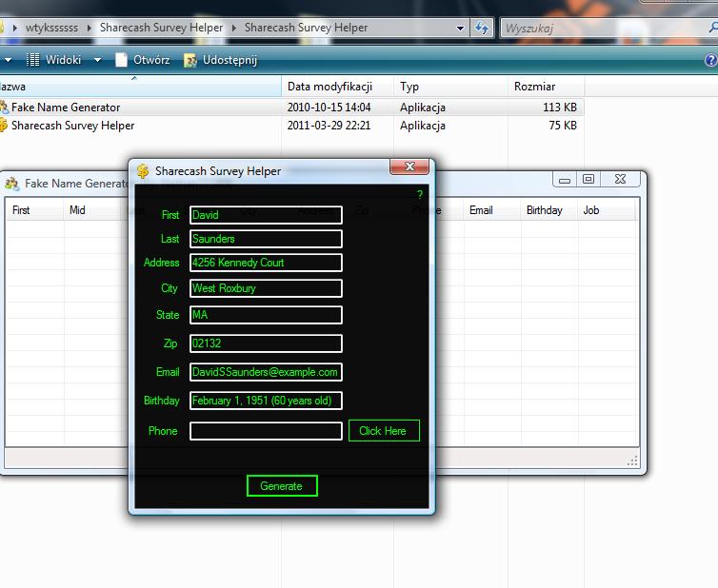
Task: Click the refresh button beside address bar
Action: [x=481, y=28]
